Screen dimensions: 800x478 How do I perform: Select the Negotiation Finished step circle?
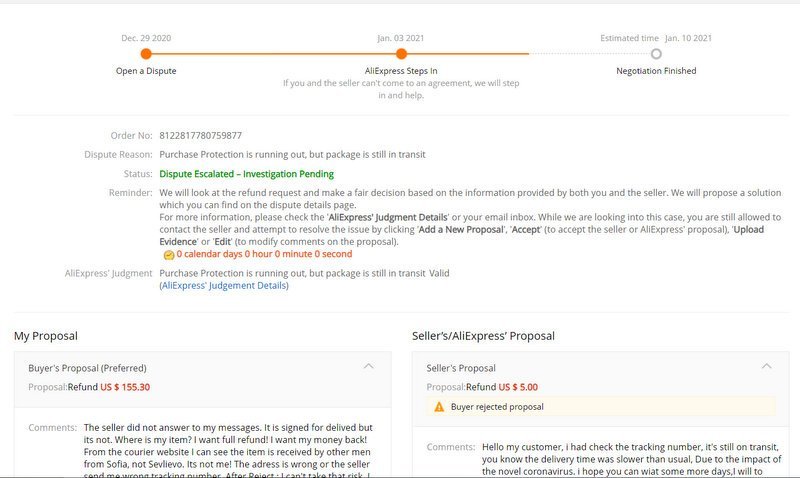tap(656, 54)
